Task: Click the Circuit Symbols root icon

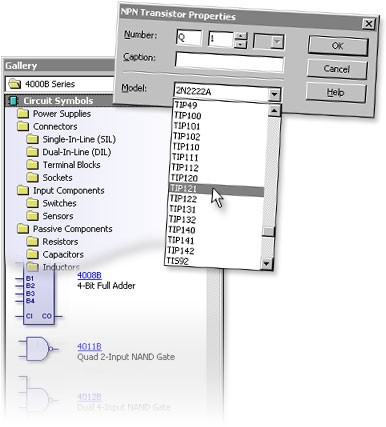Action: tap(13, 100)
